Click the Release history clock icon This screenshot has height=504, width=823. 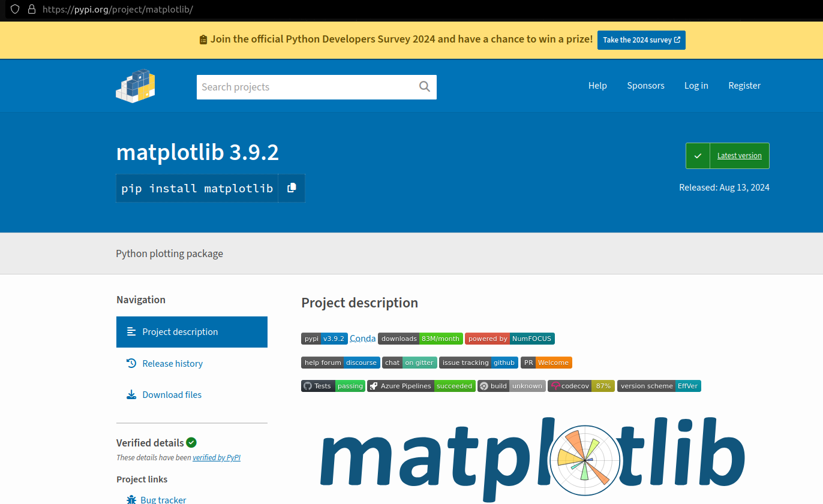[131, 363]
